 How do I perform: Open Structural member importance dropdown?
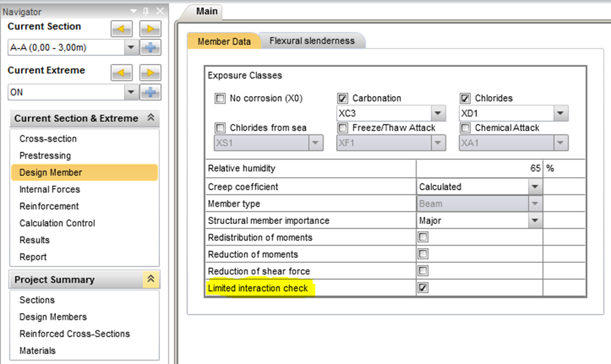pos(534,221)
